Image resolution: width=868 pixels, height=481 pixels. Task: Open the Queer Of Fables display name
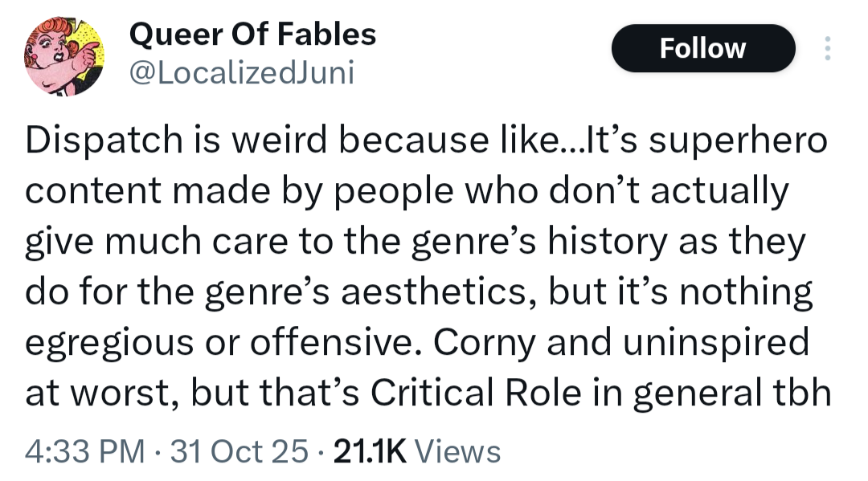(252, 34)
